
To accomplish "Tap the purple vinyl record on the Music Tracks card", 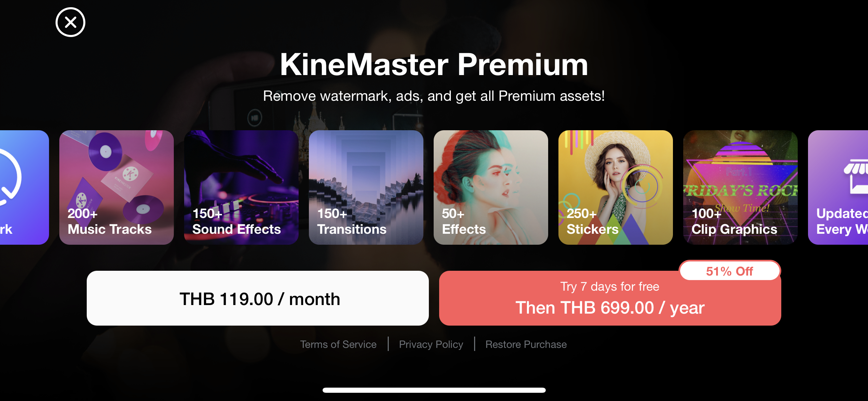I will [105, 151].
